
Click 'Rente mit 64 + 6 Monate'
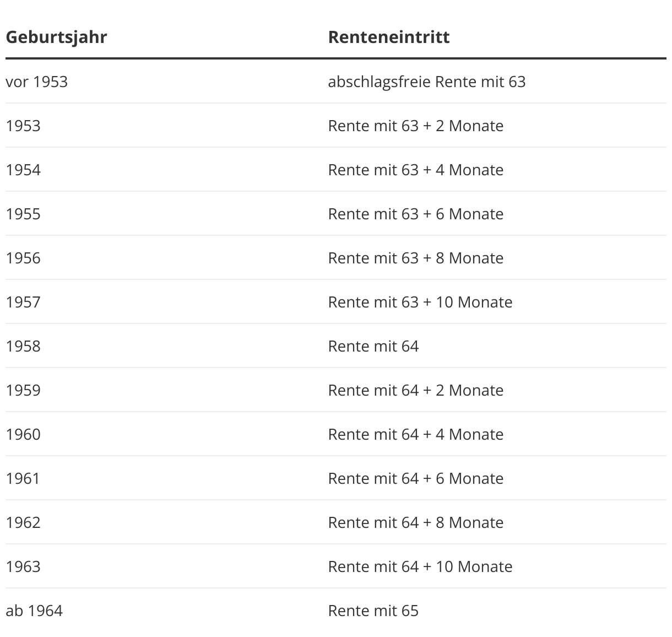[x=416, y=478]
